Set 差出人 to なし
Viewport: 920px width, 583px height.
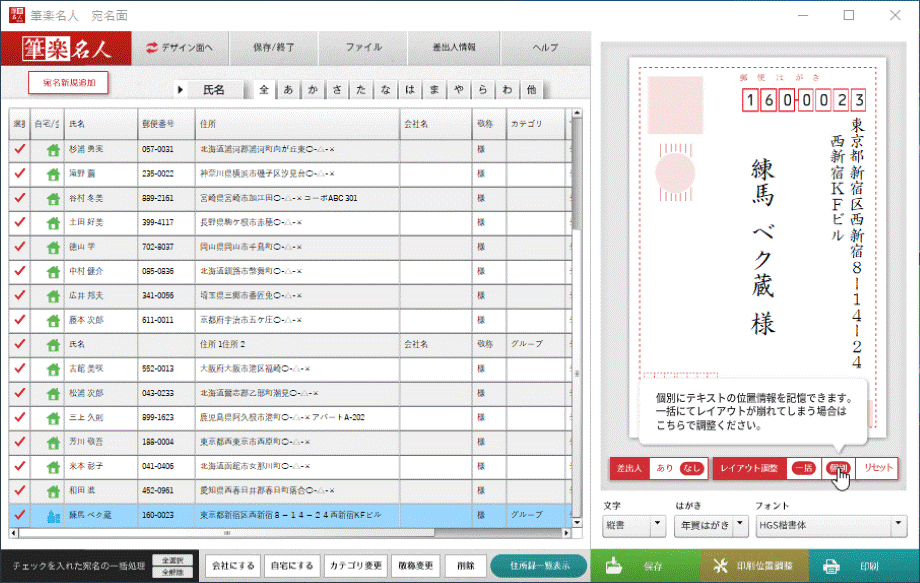coord(692,468)
